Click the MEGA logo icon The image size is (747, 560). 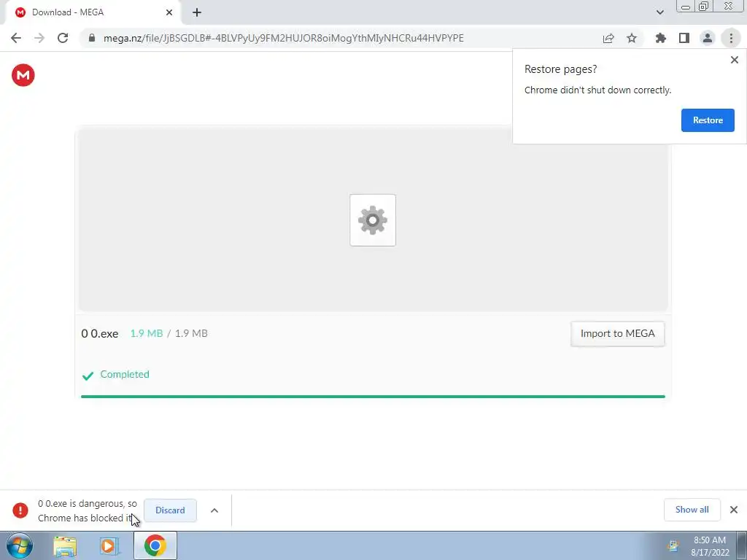pyautogui.click(x=23, y=75)
